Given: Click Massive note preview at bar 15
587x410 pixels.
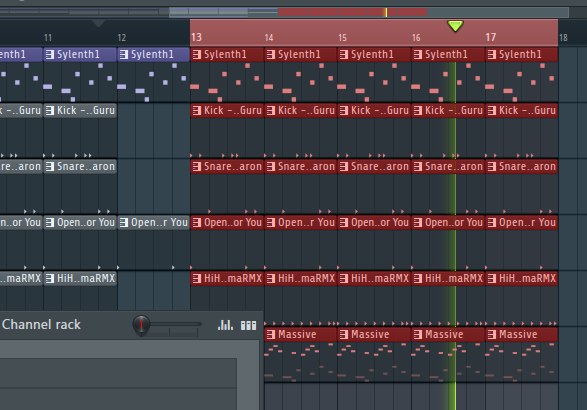Looking at the screenshot, I should point(374,362).
